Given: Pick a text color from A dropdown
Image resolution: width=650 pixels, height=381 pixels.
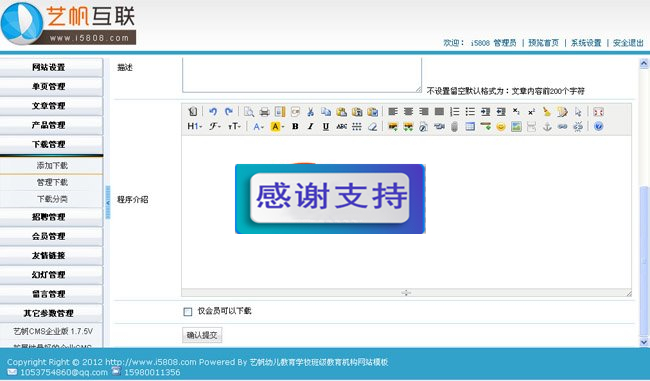Looking at the screenshot, I should point(259,126).
